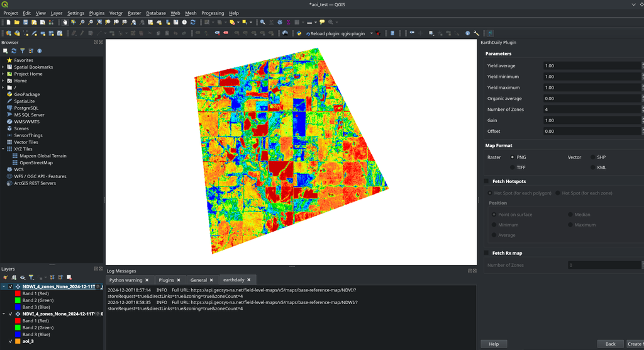Expand the Home node in Browser

pyautogui.click(x=3, y=81)
